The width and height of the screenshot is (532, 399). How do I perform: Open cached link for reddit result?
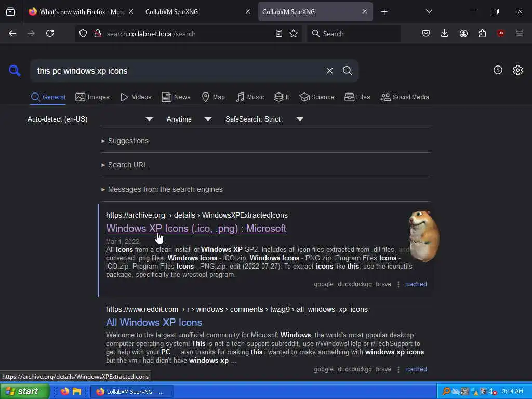click(417, 369)
